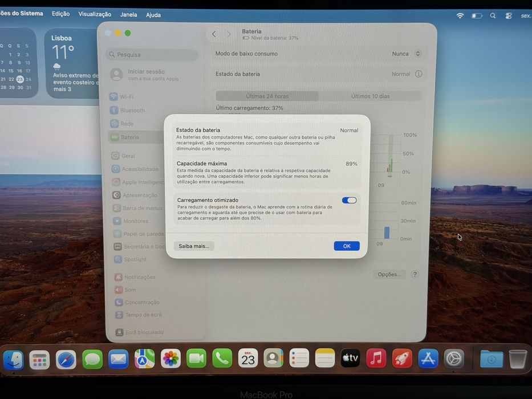Click the Wi-Fi status icon in menu bar
Screen dimensions: 532x399
(460, 15)
